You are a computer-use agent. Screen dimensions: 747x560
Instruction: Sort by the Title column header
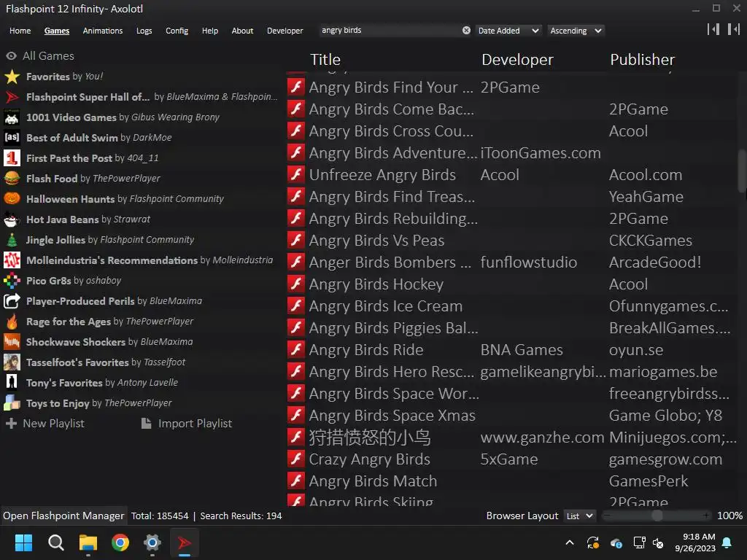click(325, 60)
